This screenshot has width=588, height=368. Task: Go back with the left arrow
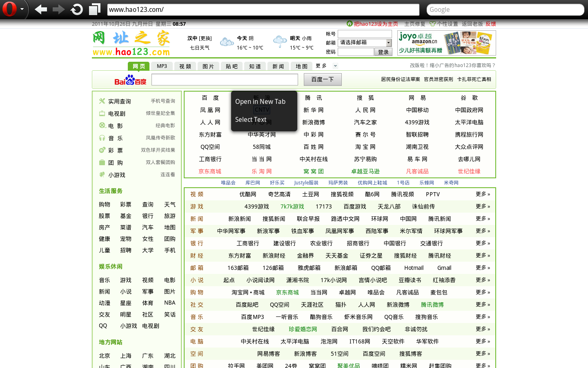[x=40, y=9]
